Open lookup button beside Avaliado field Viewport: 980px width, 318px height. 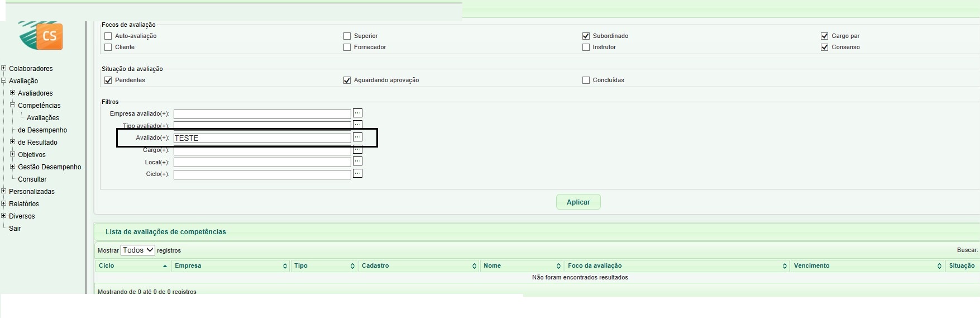pyautogui.click(x=357, y=137)
